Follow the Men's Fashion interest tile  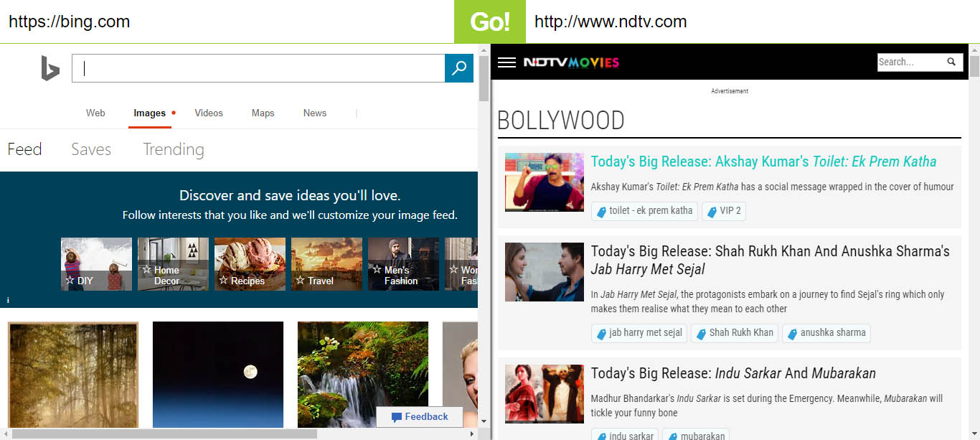pos(403,264)
